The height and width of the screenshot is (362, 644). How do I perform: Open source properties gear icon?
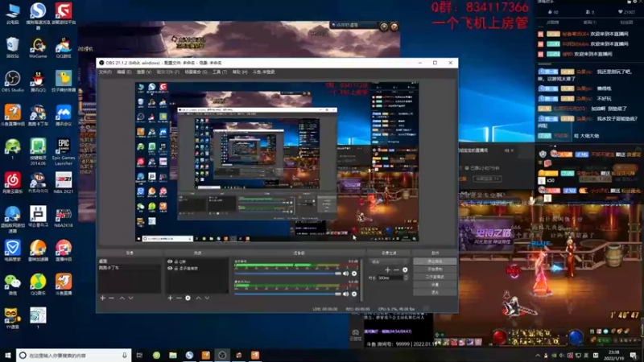click(x=188, y=298)
